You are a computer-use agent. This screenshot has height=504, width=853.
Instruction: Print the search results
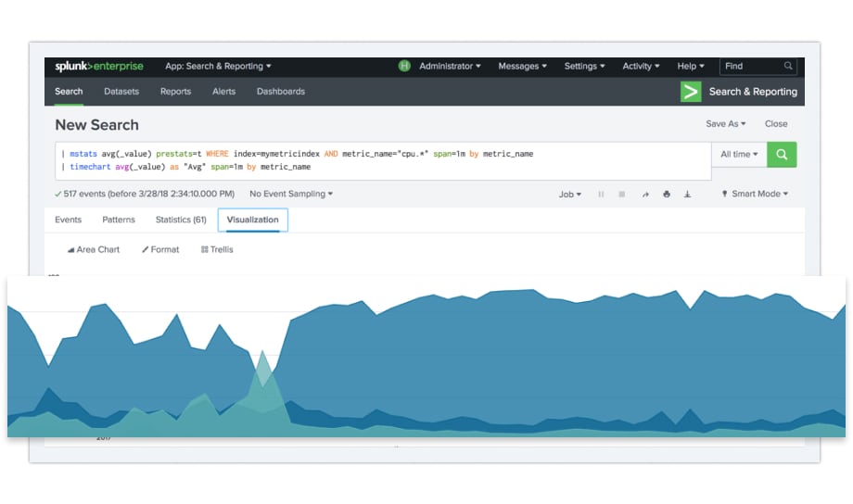(x=667, y=195)
